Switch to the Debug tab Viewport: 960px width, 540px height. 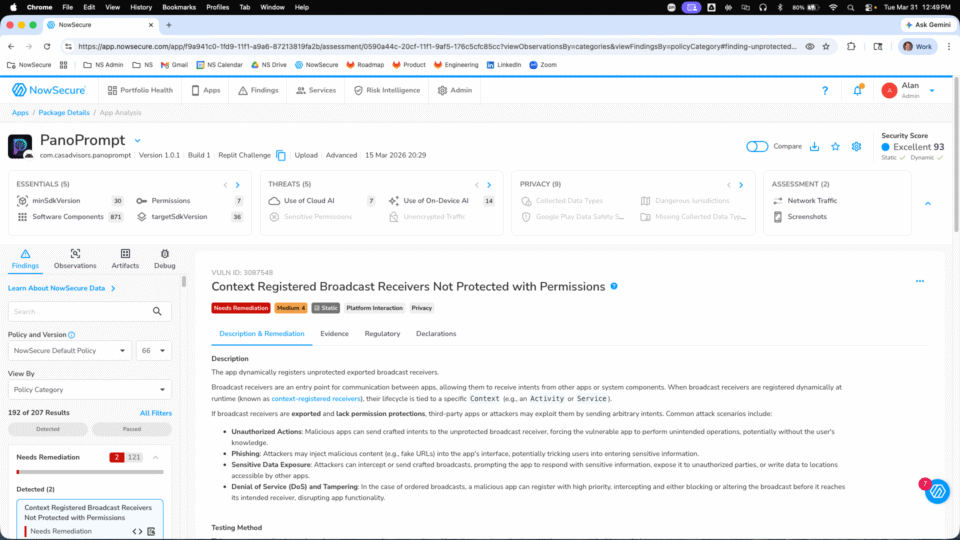(x=165, y=259)
